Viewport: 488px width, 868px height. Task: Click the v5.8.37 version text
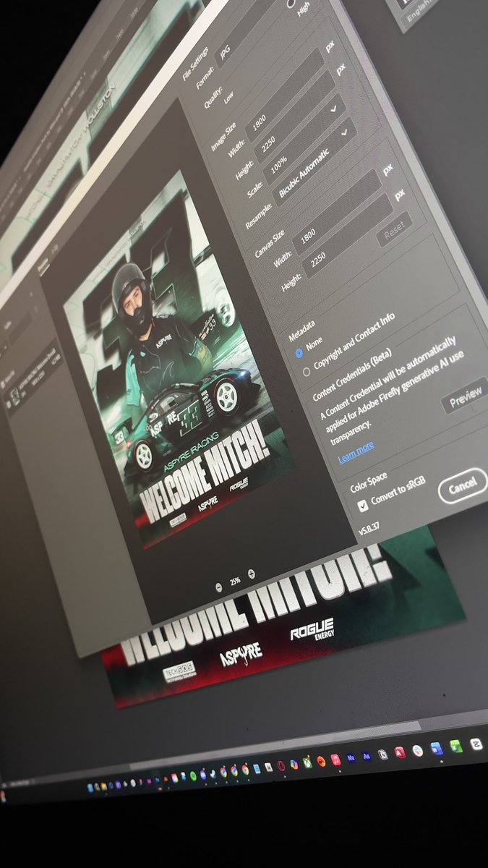[369, 529]
